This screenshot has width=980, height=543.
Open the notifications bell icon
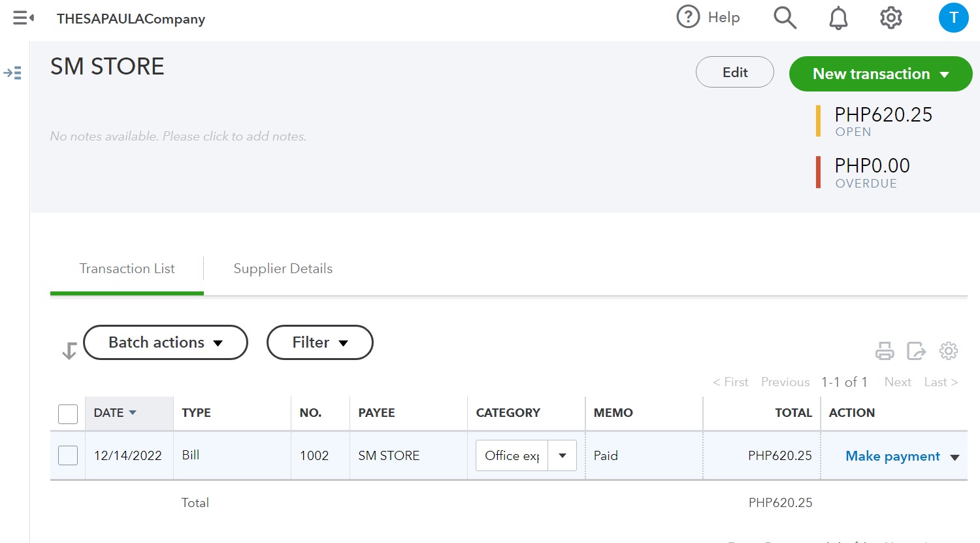tap(838, 18)
